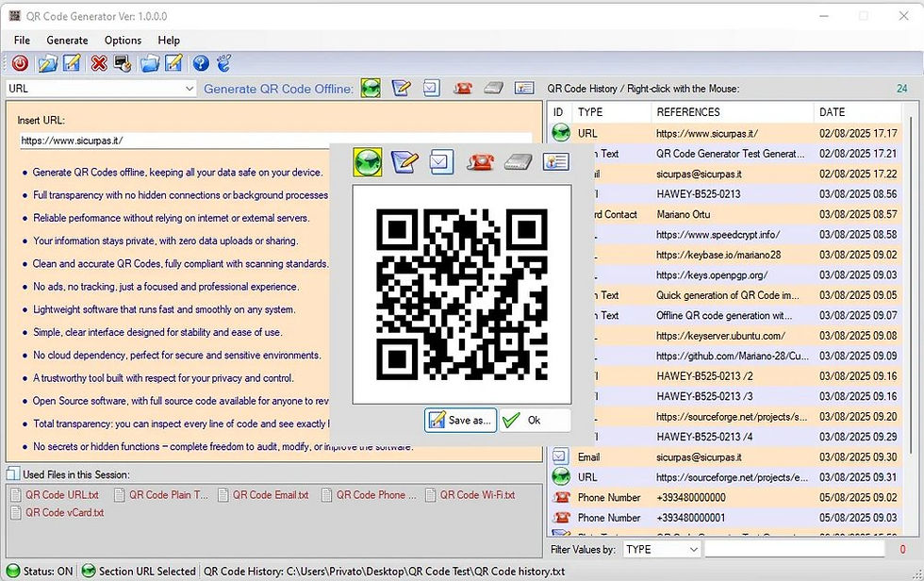The height and width of the screenshot is (581, 924).
Task: Click the plain blue folder toolbar icon
Action: 150,63
